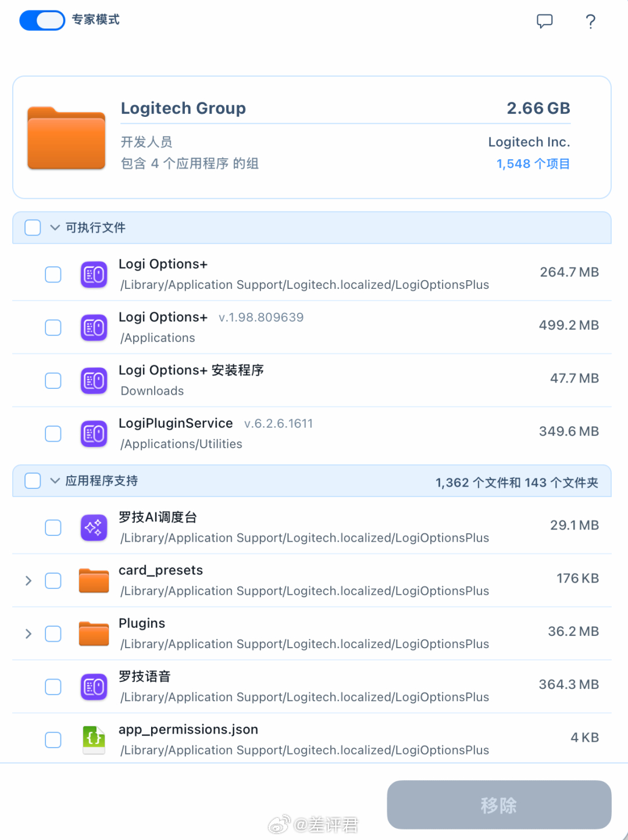Screen dimensions: 628x840
Task: Check the app_permissions.json checkbox
Action: pos(53,740)
